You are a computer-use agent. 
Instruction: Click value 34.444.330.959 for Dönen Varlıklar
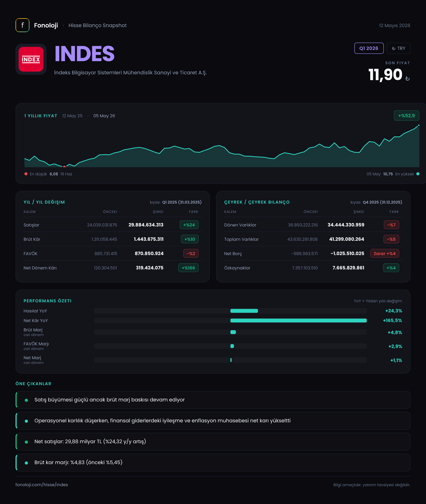coord(346,225)
